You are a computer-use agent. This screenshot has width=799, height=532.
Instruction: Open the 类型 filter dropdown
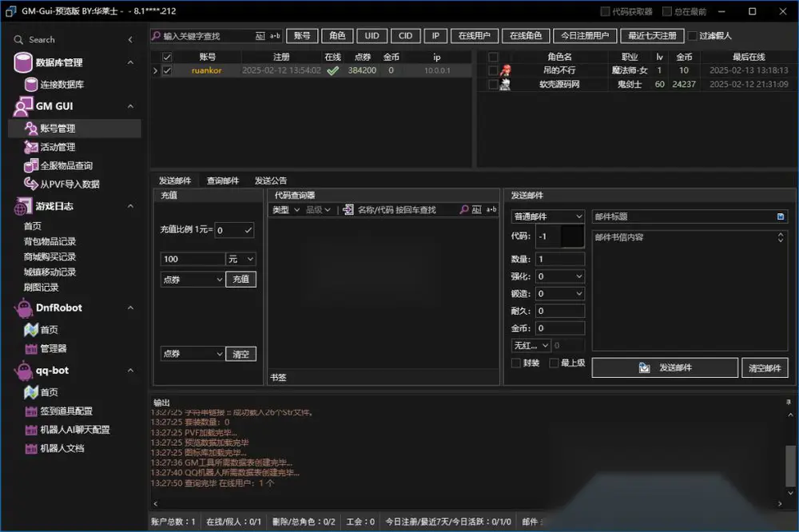click(286, 209)
